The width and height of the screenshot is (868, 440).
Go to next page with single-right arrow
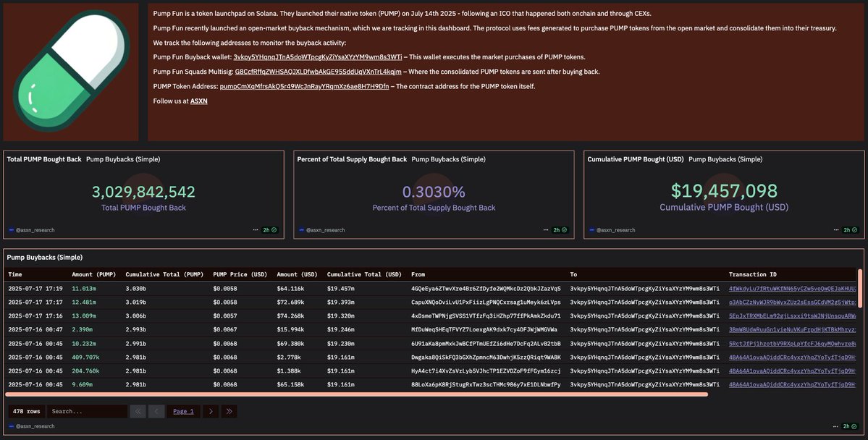click(x=211, y=411)
